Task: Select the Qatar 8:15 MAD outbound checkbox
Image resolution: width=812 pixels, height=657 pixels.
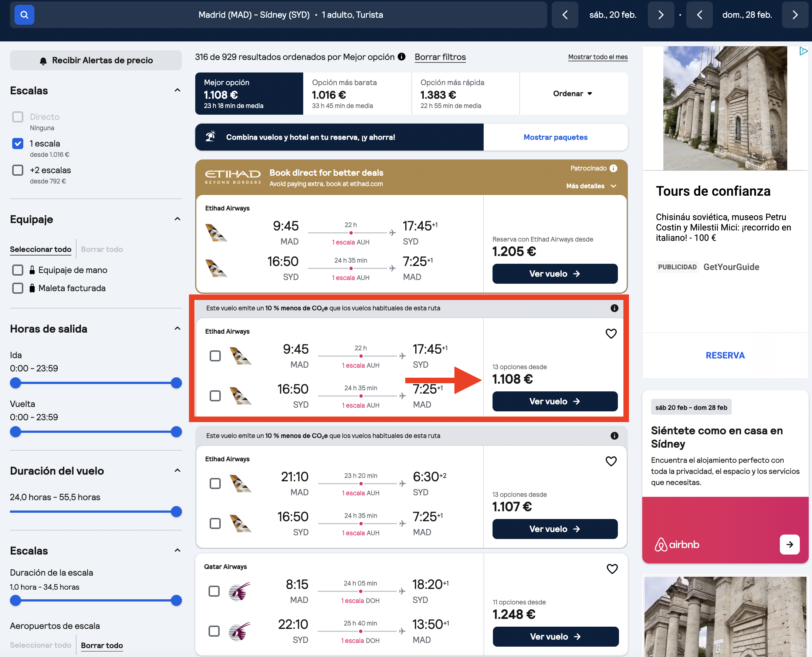Action: click(x=214, y=591)
